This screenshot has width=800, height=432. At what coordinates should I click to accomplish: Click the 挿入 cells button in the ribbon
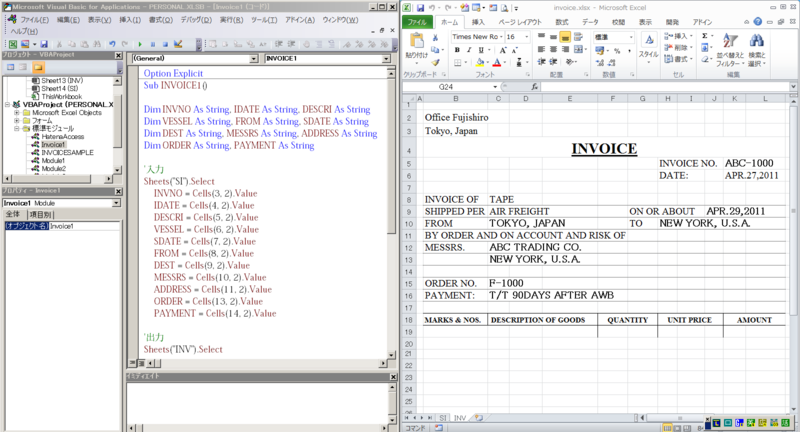[x=679, y=36]
